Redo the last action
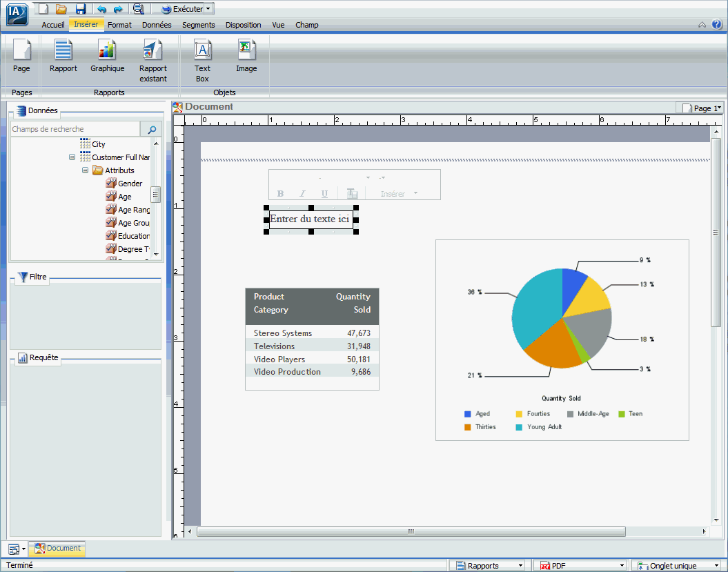This screenshot has width=728, height=572. pos(118,9)
